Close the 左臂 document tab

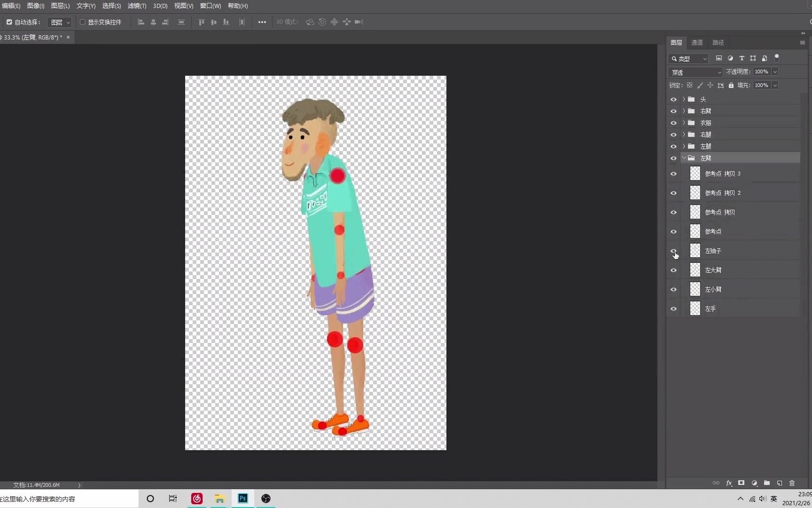click(x=68, y=37)
